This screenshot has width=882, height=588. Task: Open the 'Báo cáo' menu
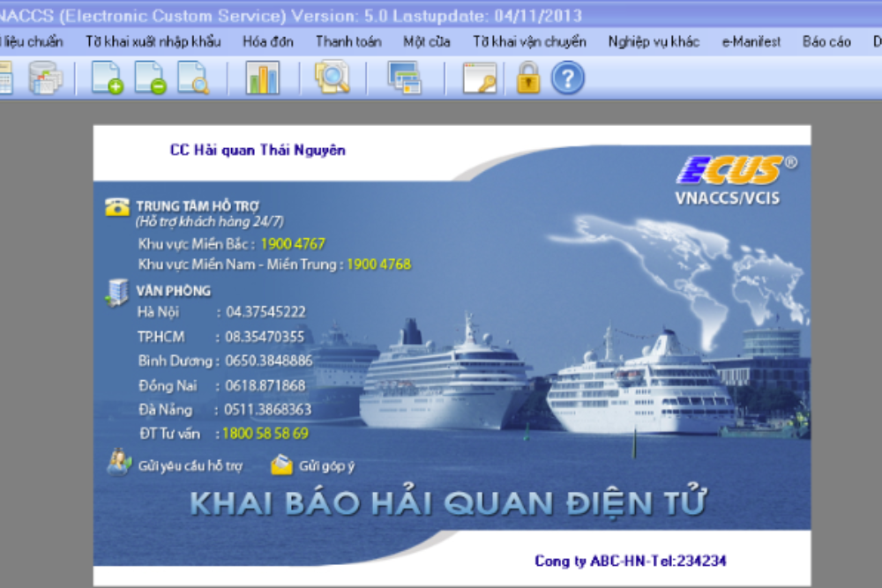(826, 41)
